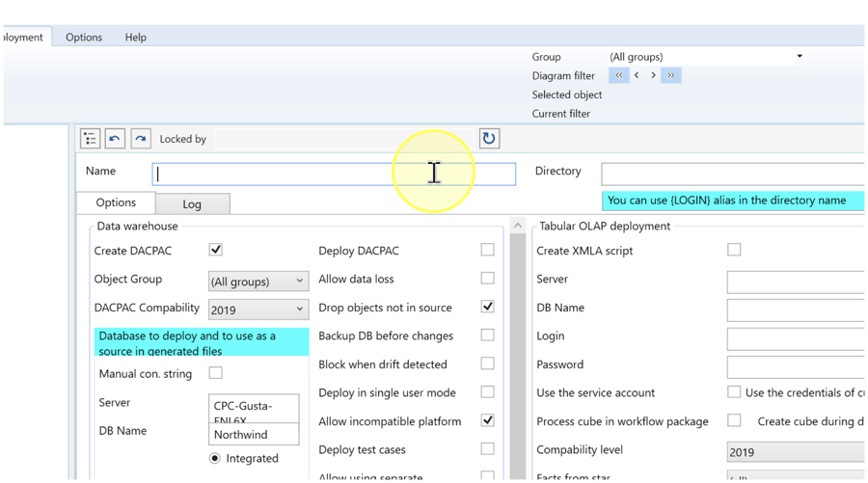Image resolution: width=868 pixels, height=483 pixels.
Task: Click the Selected object label
Action: [567, 94]
